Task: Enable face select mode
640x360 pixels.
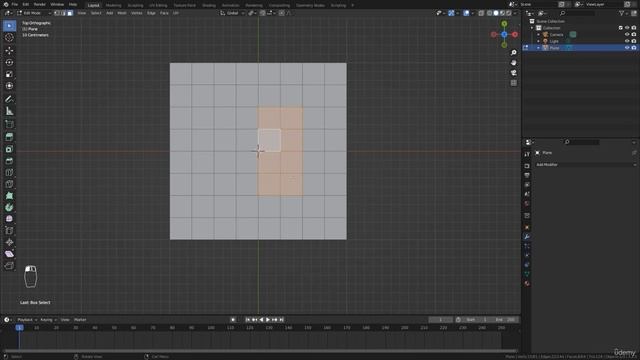Action: pos(70,13)
